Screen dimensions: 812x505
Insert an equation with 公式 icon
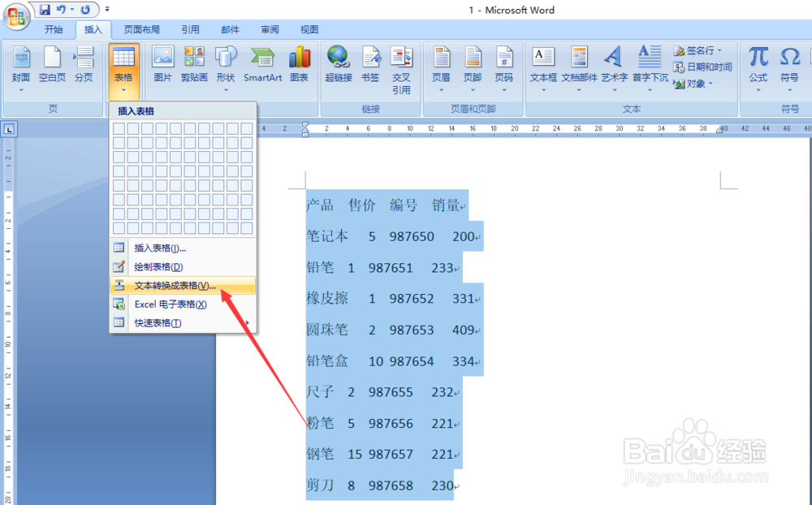tap(758, 65)
